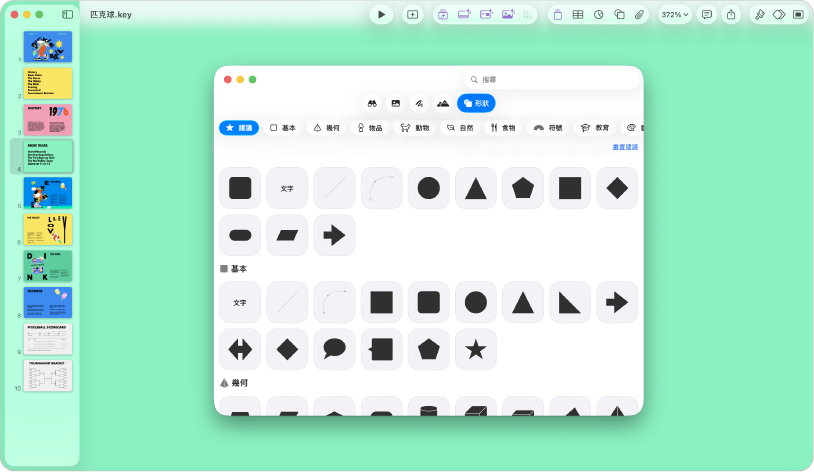Viewport: 814px width, 473px height.
Task: Click the 幾何 section heading
Action: tap(234, 383)
